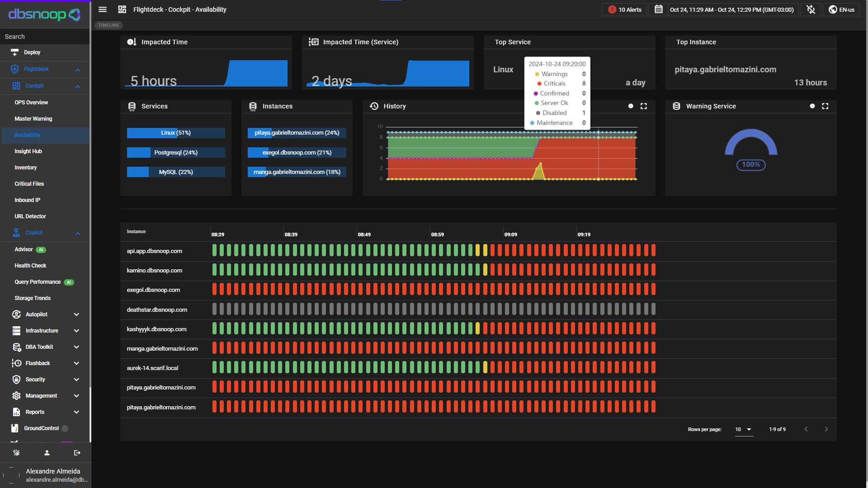This screenshot has height=488, width=868.
Task: Toggle the dot option on Warning Service panel
Action: tap(812, 106)
